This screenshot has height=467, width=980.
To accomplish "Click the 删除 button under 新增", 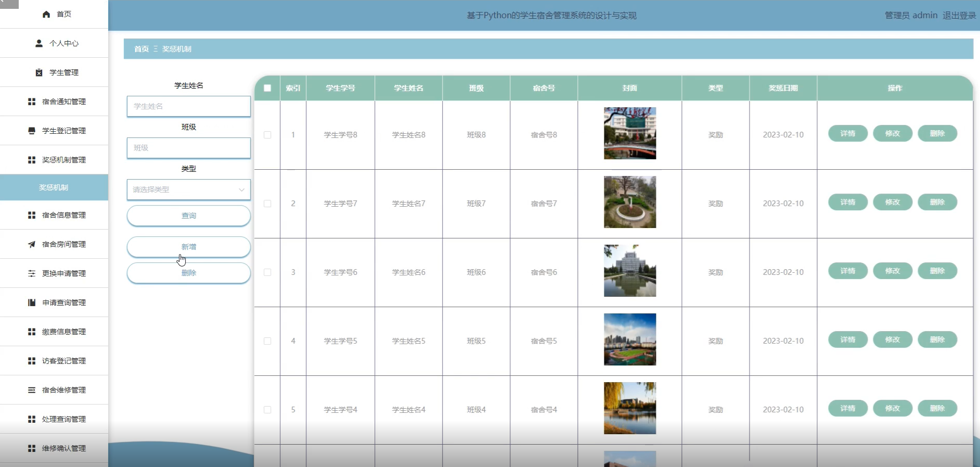I will click(189, 273).
